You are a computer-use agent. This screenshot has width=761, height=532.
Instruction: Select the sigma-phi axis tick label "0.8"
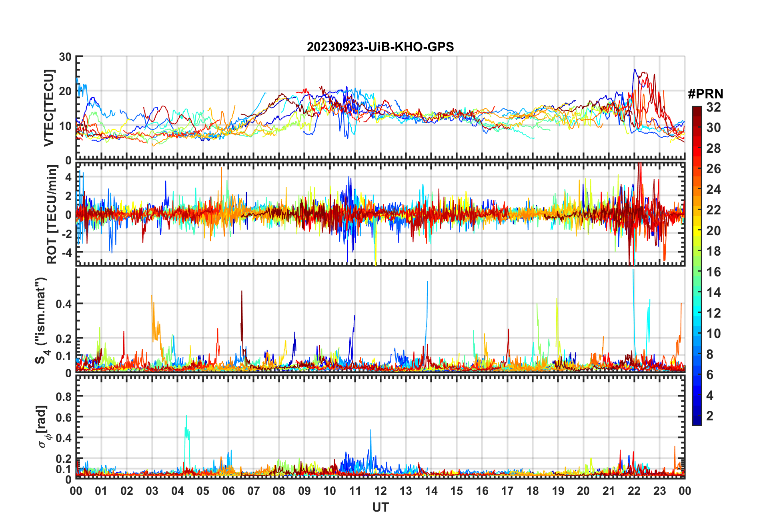pyautogui.click(x=64, y=396)
